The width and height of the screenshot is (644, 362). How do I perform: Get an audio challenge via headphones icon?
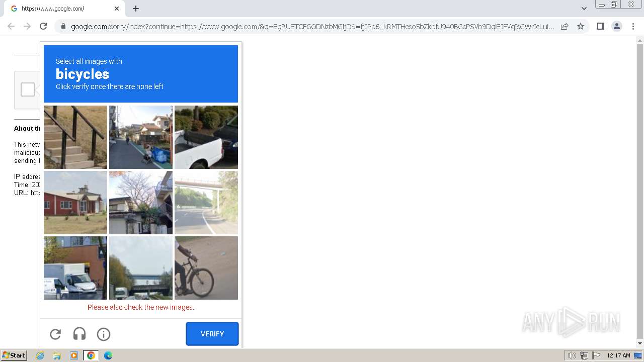[x=79, y=334]
